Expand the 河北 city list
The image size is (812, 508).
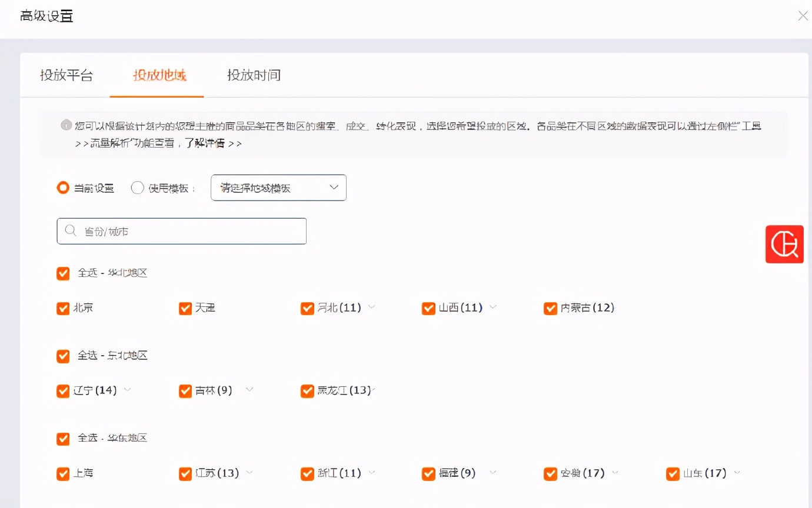pyautogui.click(x=371, y=308)
